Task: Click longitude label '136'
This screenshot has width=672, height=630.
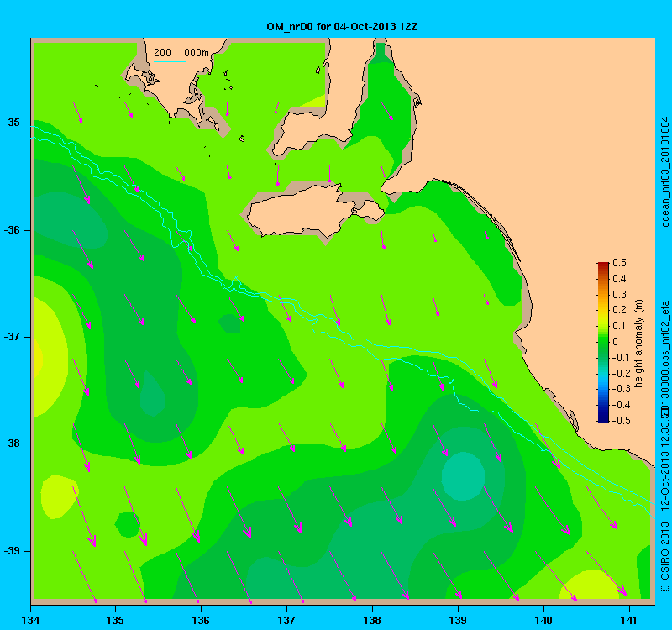Action: click(201, 620)
